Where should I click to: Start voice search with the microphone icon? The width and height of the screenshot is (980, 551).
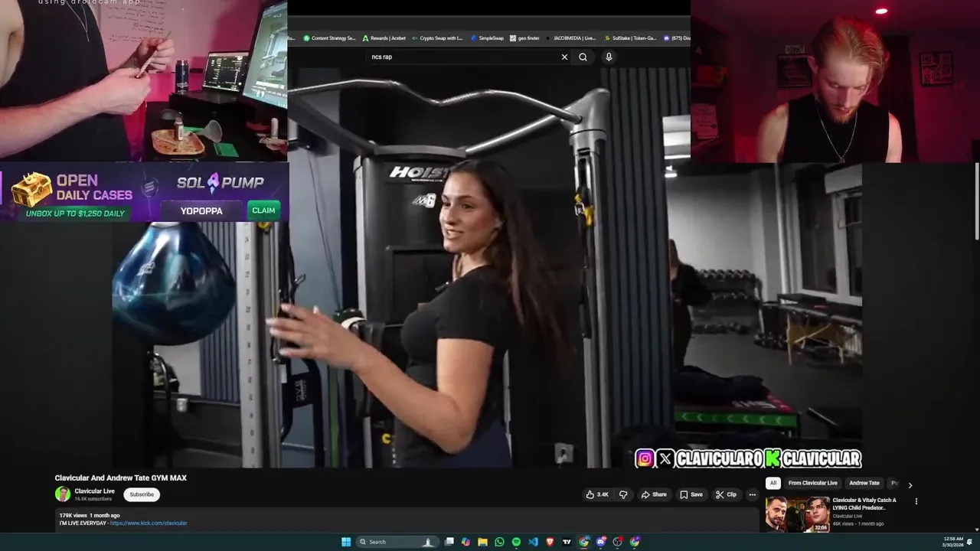tap(609, 57)
